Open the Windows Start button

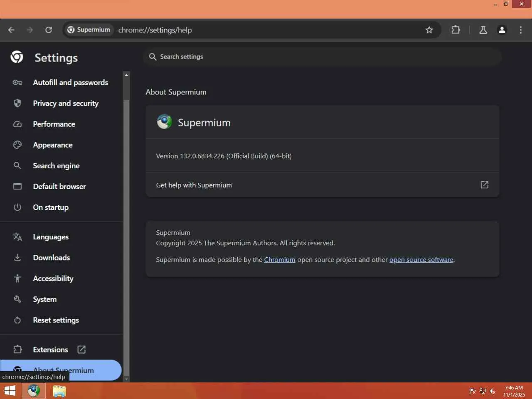(10, 391)
